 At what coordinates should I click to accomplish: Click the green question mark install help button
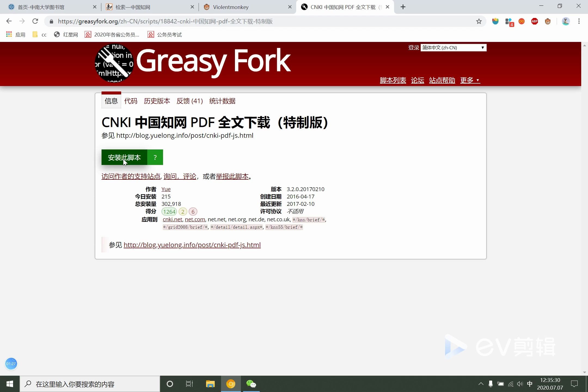pos(155,157)
